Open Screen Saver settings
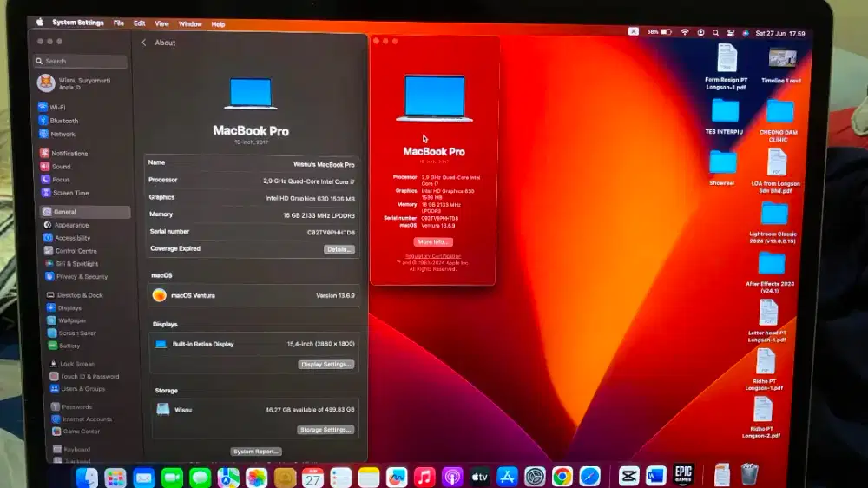This screenshot has width=868, height=488. tap(73, 333)
